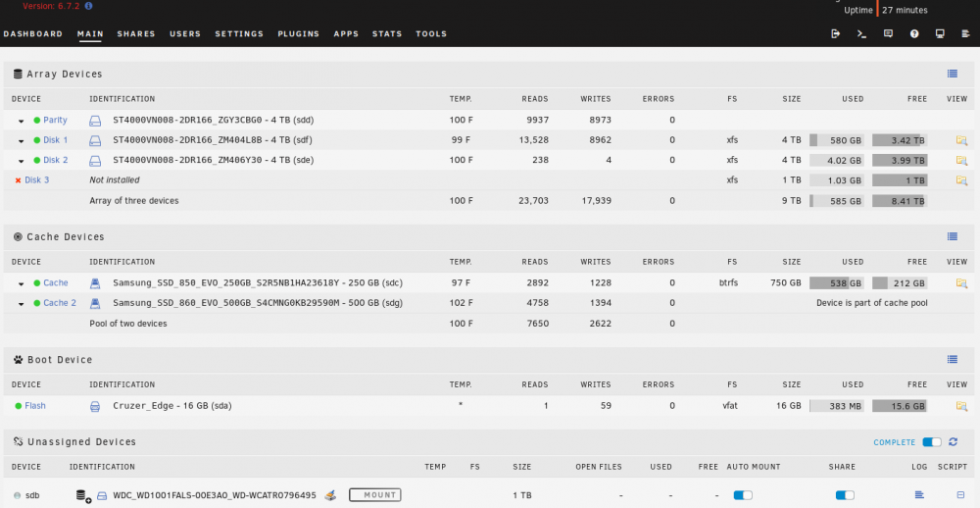This screenshot has height=508, width=980.
Task: Open the system log icon in header
Action: pos(966,33)
